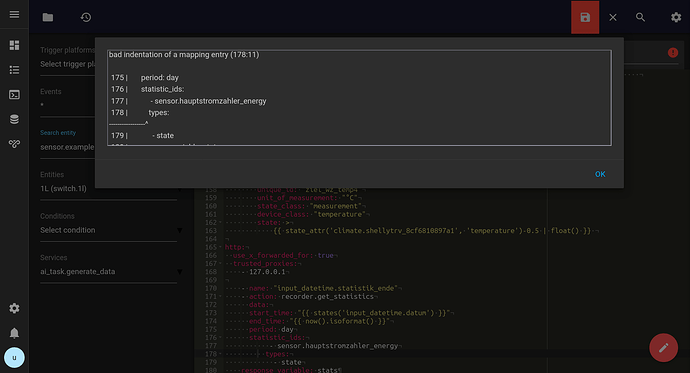690x373 pixels.
Task: Open the user profile avatar 'u'
Action: click(14, 358)
